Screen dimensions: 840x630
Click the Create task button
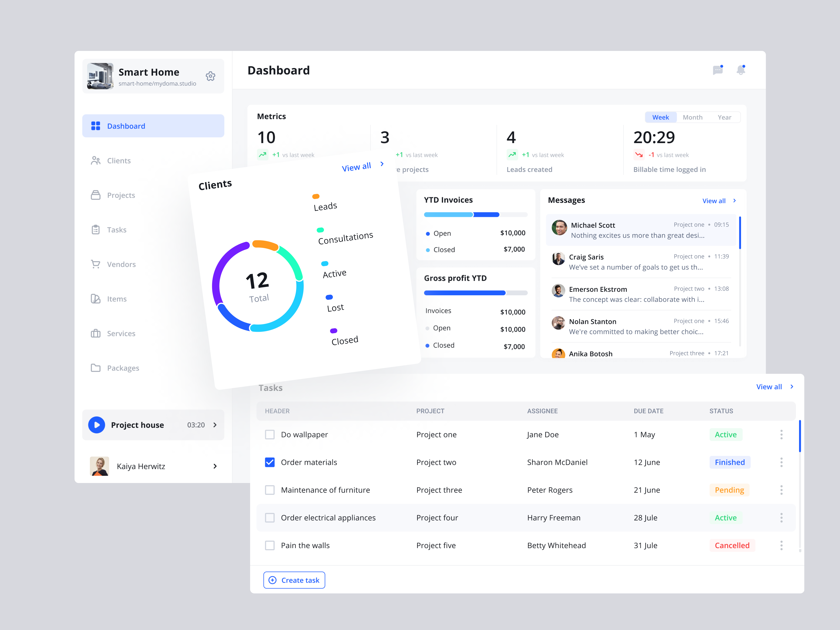[294, 580]
